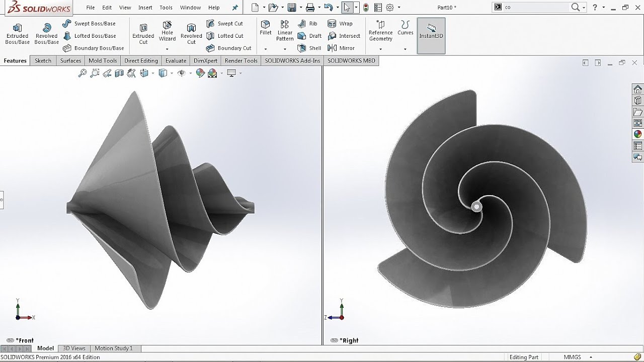Click the Rebuild traffic light icon
The image size is (644, 362).
(366, 8)
